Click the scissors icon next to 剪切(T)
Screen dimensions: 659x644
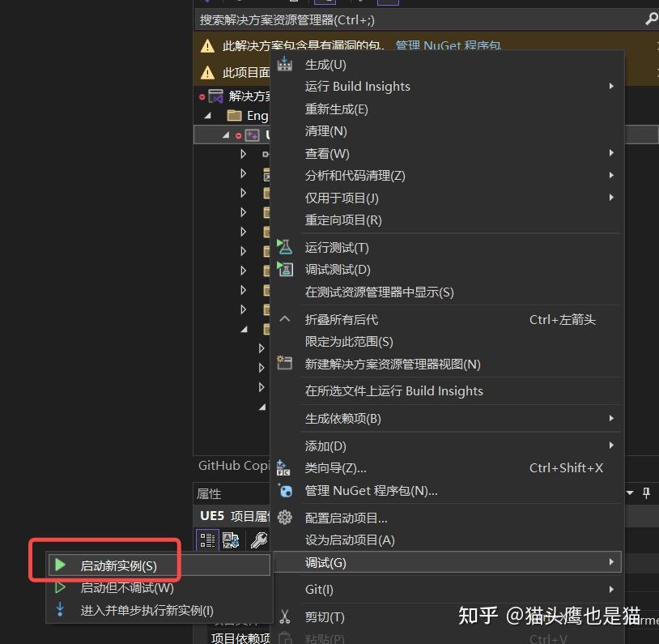tap(284, 616)
